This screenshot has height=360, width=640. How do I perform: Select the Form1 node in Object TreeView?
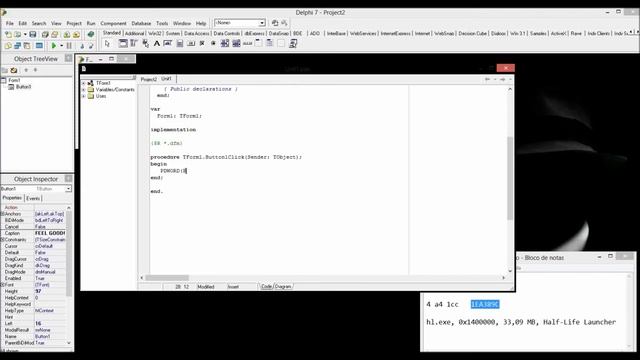coord(14,80)
